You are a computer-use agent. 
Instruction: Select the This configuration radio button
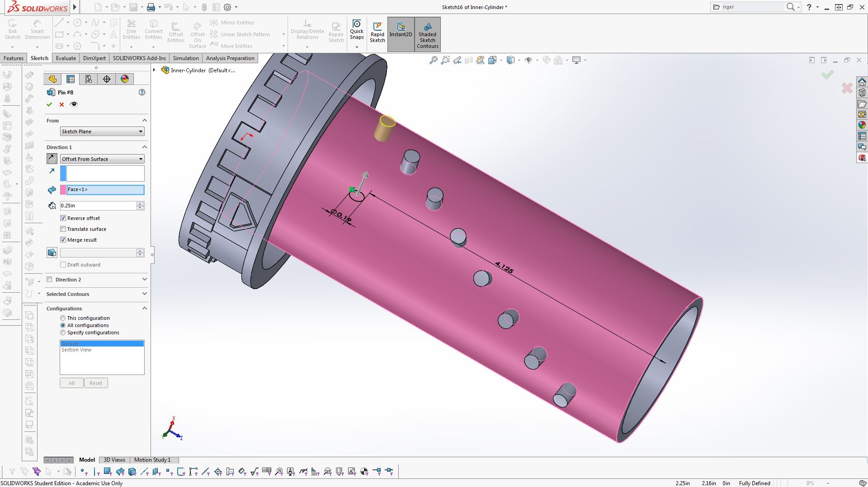pyautogui.click(x=63, y=318)
